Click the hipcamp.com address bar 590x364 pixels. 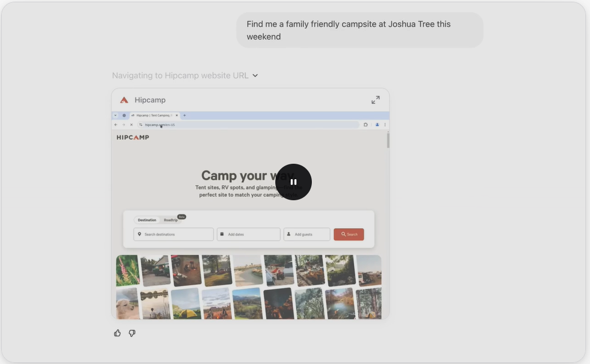point(248,125)
